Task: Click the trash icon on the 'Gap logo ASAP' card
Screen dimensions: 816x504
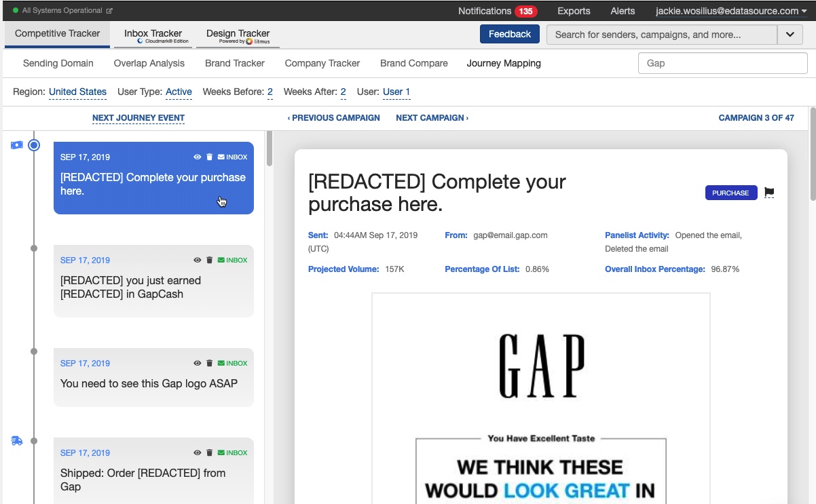Action: (x=210, y=364)
